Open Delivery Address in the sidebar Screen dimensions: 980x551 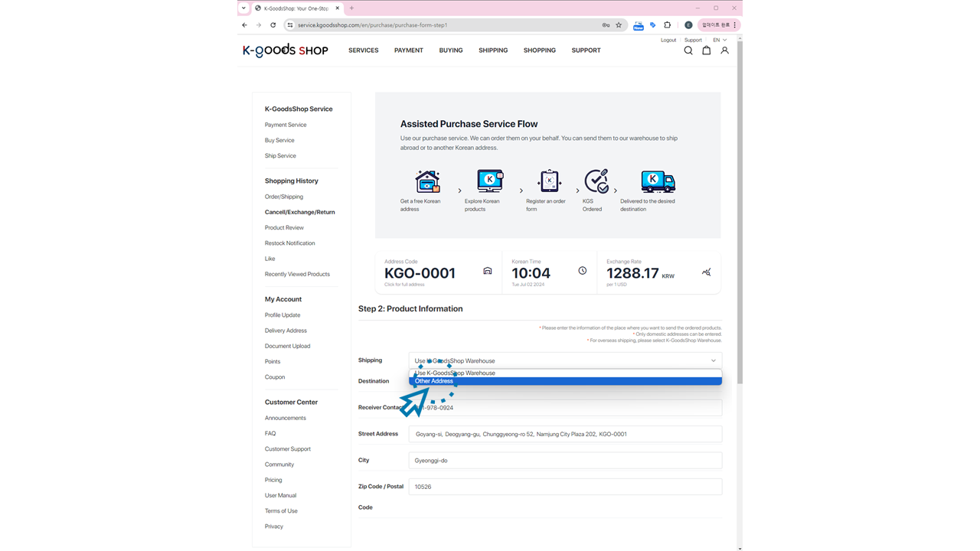[286, 331]
